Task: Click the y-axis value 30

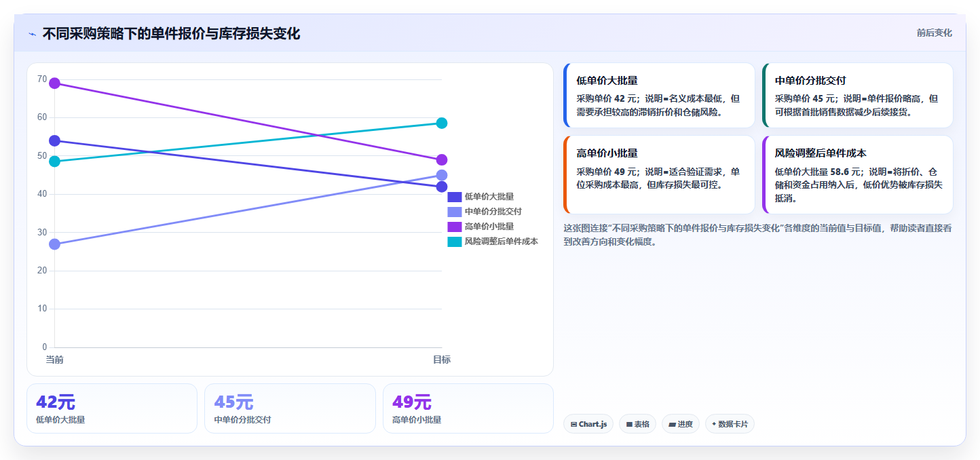Action: click(x=42, y=232)
